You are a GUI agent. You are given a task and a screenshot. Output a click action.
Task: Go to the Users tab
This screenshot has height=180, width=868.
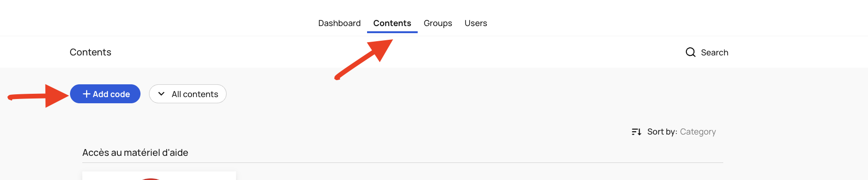(x=475, y=23)
